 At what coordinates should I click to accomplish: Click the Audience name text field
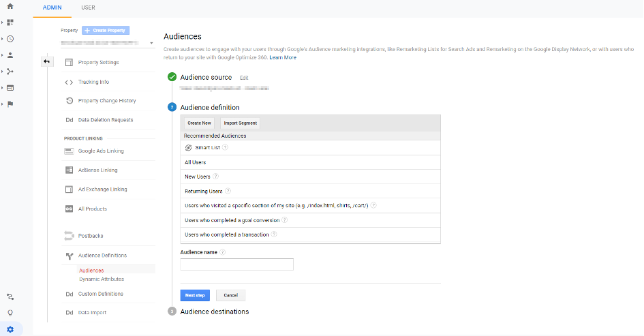coord(236,264)
